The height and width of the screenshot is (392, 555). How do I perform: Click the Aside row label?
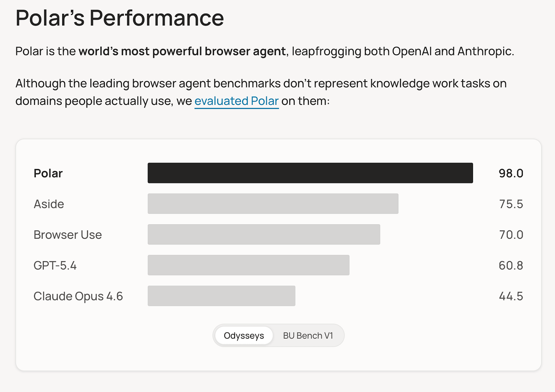[x=49, y=204]
